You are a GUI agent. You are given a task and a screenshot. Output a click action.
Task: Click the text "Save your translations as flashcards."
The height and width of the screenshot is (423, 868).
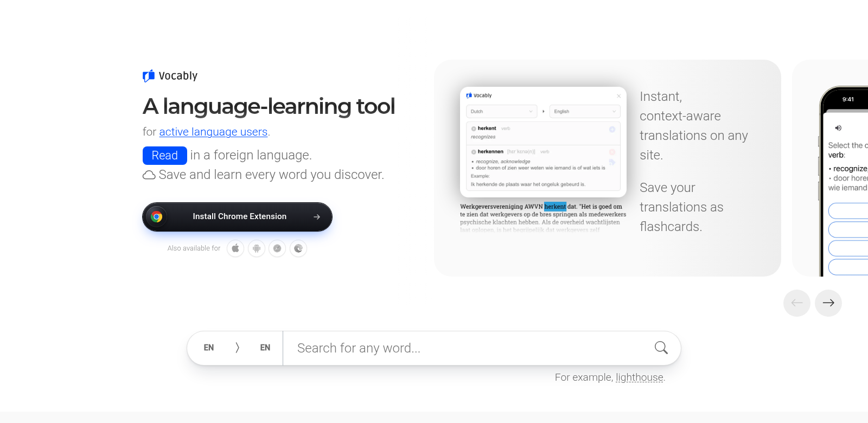(x=681, y=207)
